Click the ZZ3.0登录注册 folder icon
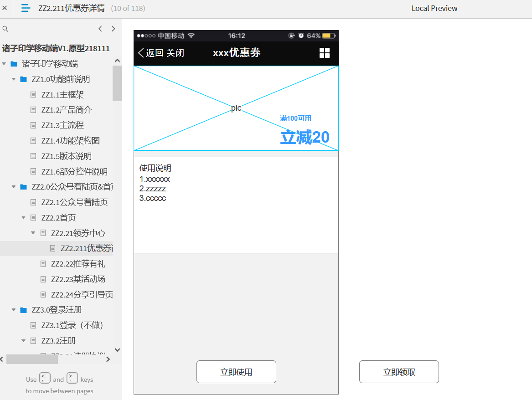The image size is (532, 400). point(23,310)
